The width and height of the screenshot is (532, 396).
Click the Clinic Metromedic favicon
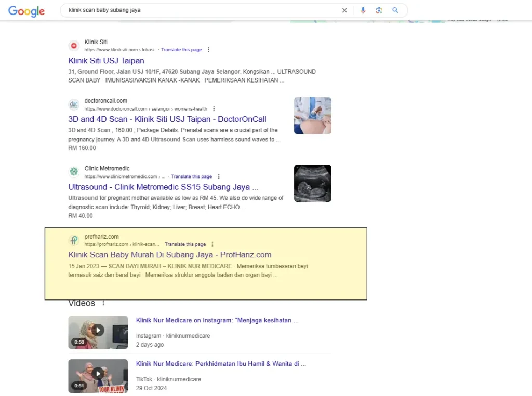[x=74, y=171]
